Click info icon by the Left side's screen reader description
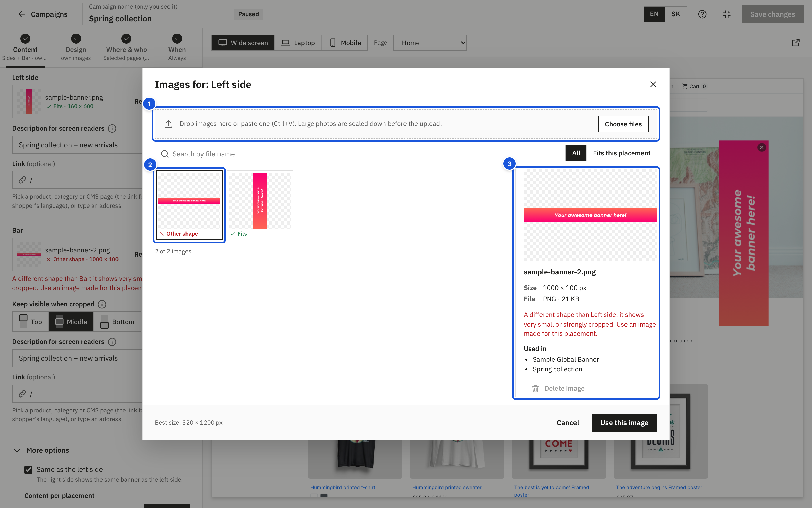 112,128
